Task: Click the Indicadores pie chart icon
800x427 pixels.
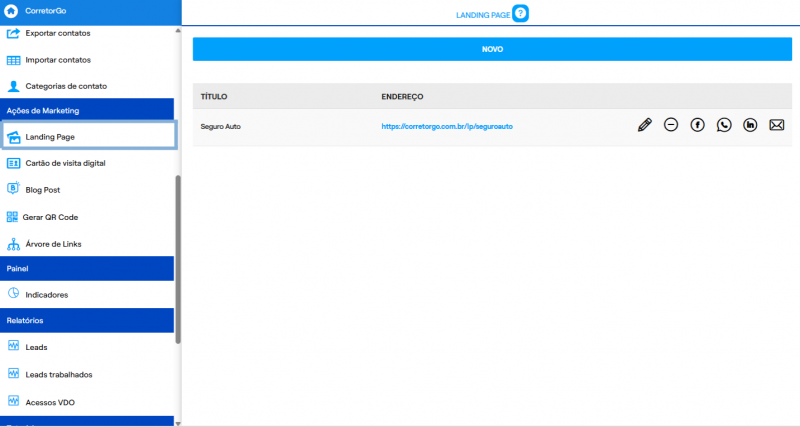Action: [13, 293]
